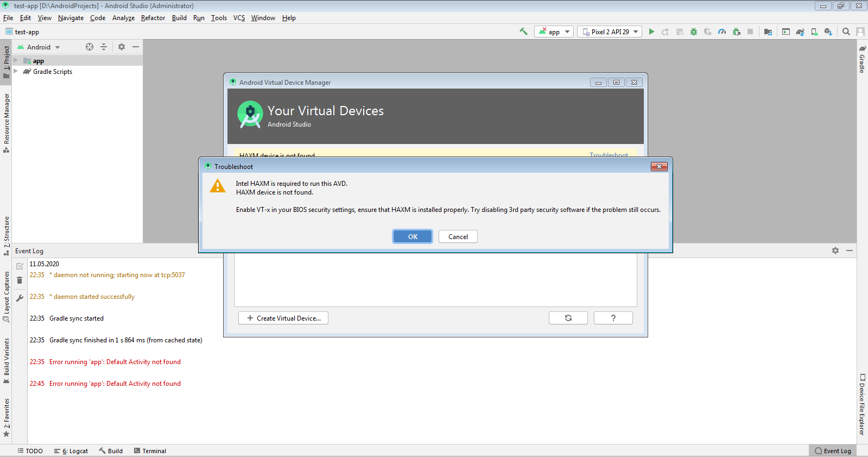Open the Gradle side tab on right edge
The width and height of the screenshot is (868, 457).
pos(862,60)
